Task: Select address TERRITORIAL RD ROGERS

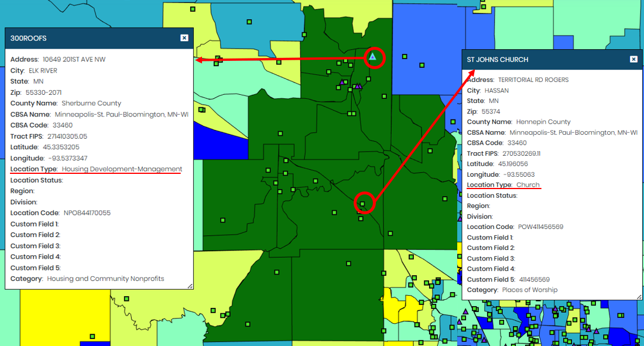Action: tap(533, 80)
